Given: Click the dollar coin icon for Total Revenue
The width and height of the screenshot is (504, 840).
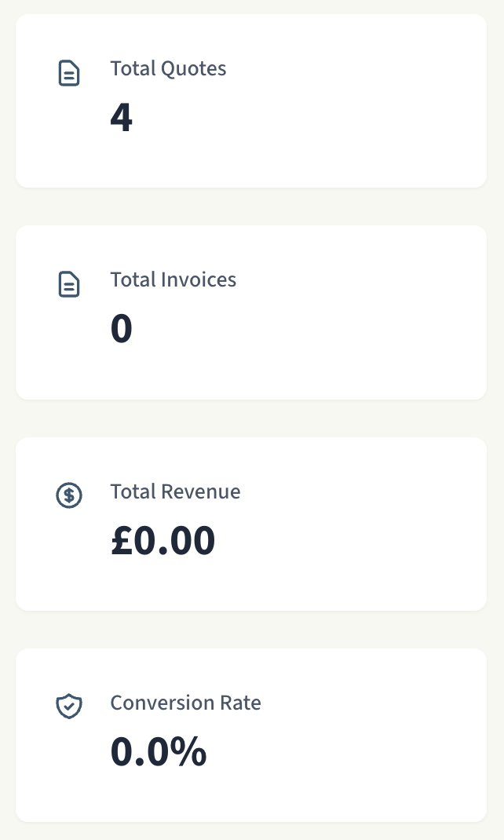Looking at the screenshot, I should point(69,495).
